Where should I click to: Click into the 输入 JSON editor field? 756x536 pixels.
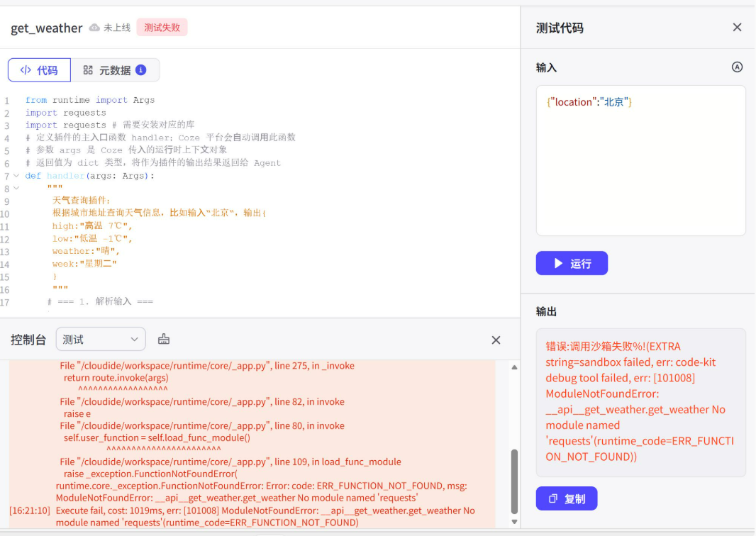click(x=641, y=160)
